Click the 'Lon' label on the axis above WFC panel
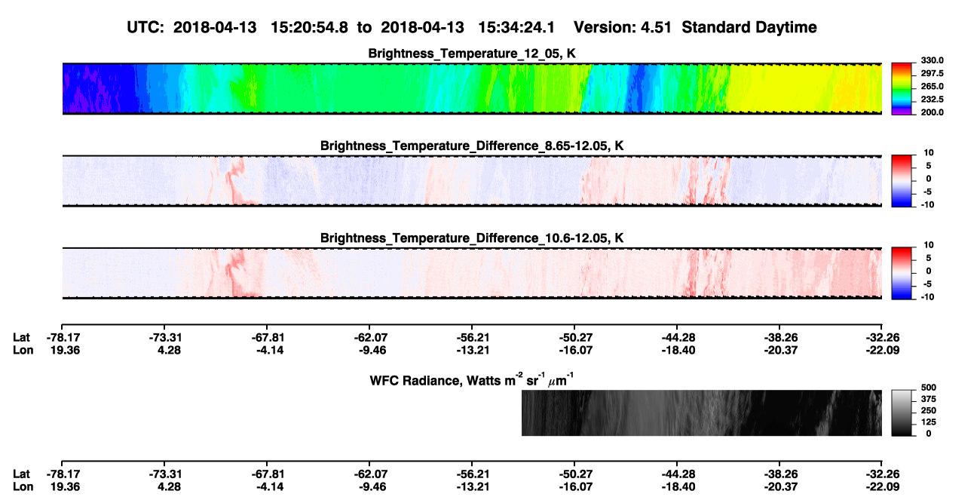The width and height of the screenshot is (980, 503). click(x=23, y=349)
